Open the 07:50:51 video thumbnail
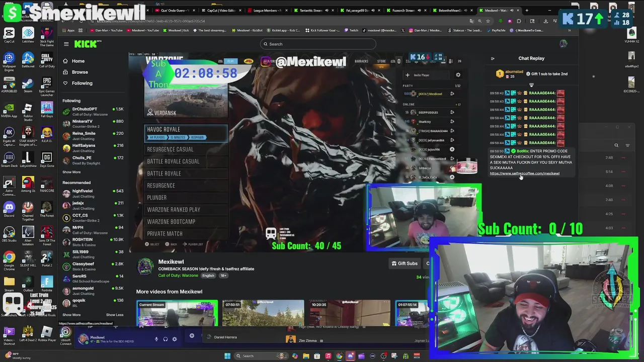 click(263, 313)
